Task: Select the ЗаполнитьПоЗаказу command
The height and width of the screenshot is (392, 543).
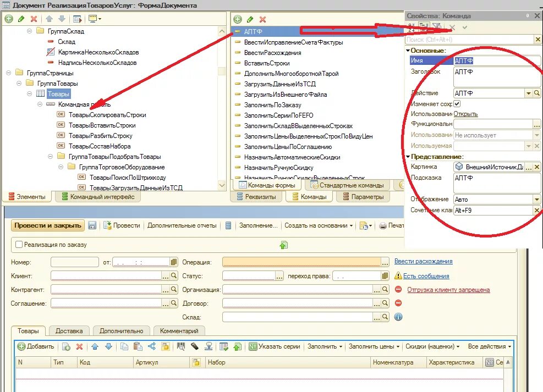Action: pyautogui.click(x=272, y=105)
